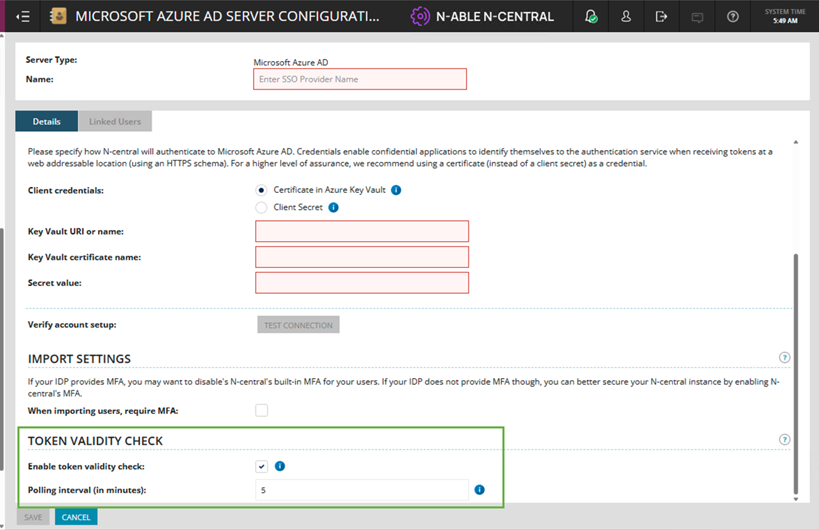The width and height of the screenshot is (819, 530).
Task: Show info for Certificate in Azure Key Vault
Action: click(x=396, y=190)
